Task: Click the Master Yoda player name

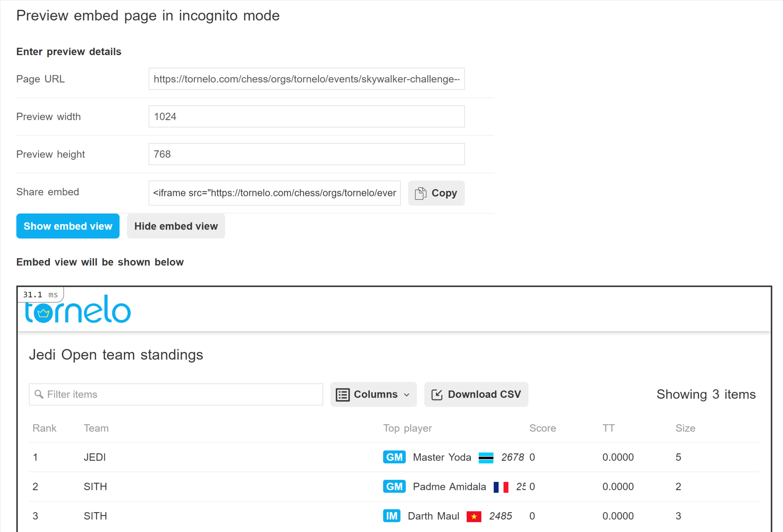Action: pos(442,457)
